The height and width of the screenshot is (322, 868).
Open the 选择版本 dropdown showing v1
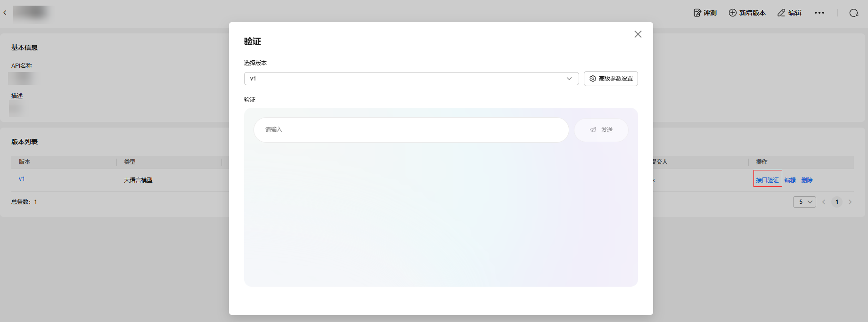(411, 79)
